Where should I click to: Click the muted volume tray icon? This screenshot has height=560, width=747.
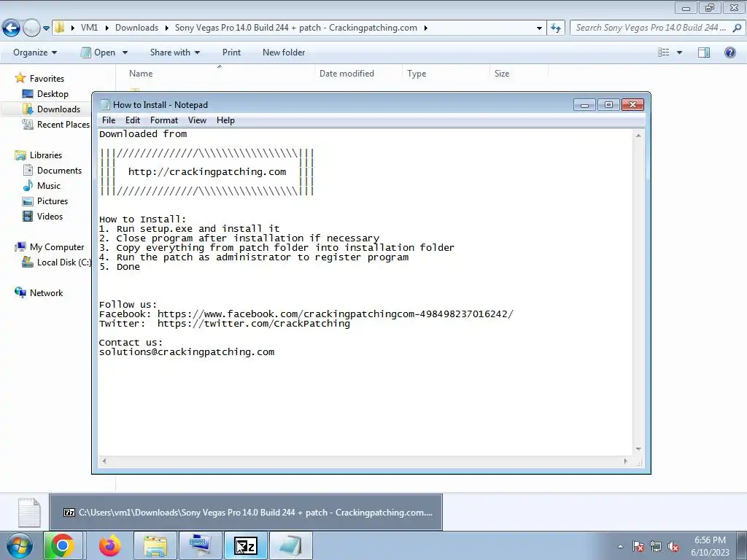pyautogui.click(x=673, y=547)
